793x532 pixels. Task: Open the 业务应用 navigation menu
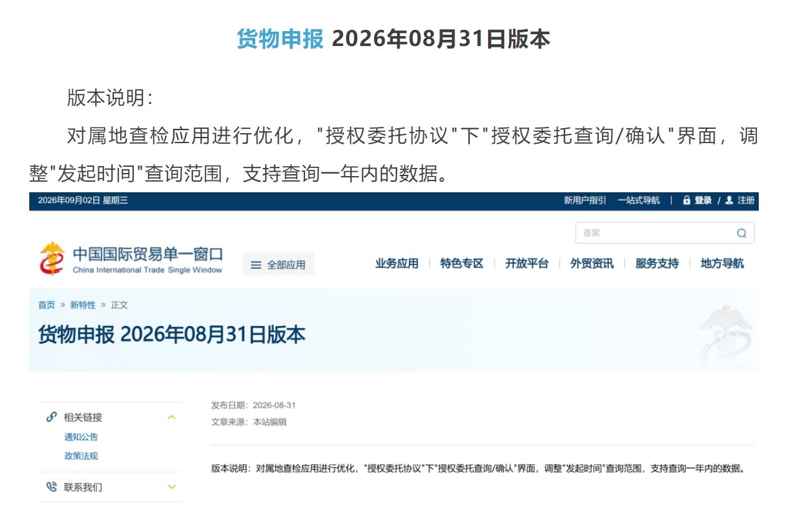pos(396,264)
